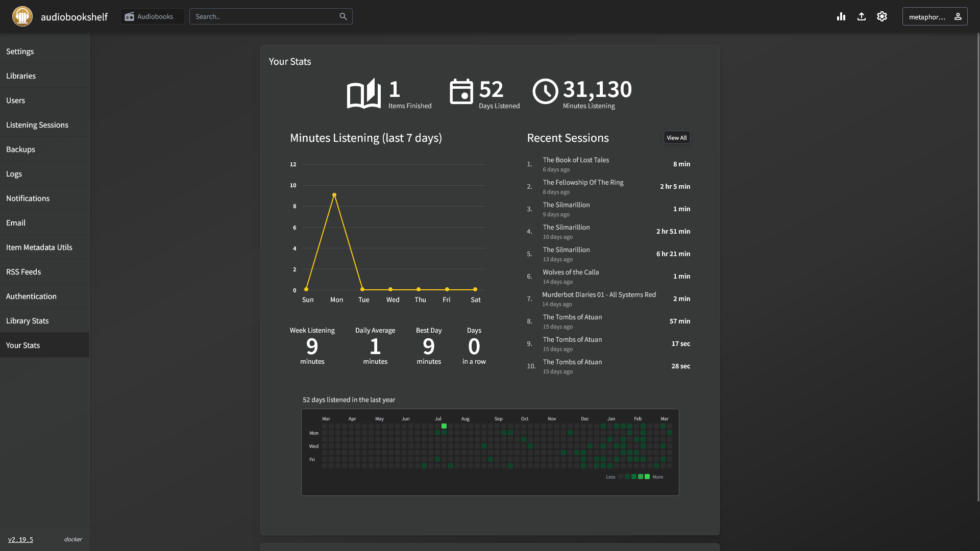
Task: Select The Book of Lost Tales session
Action: click(x=608, y=164)
